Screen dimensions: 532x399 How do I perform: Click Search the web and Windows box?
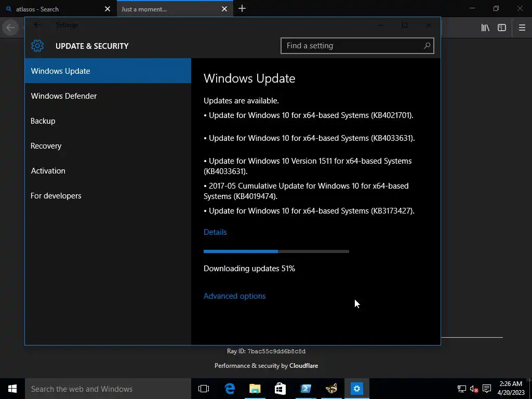coord(108,389)
